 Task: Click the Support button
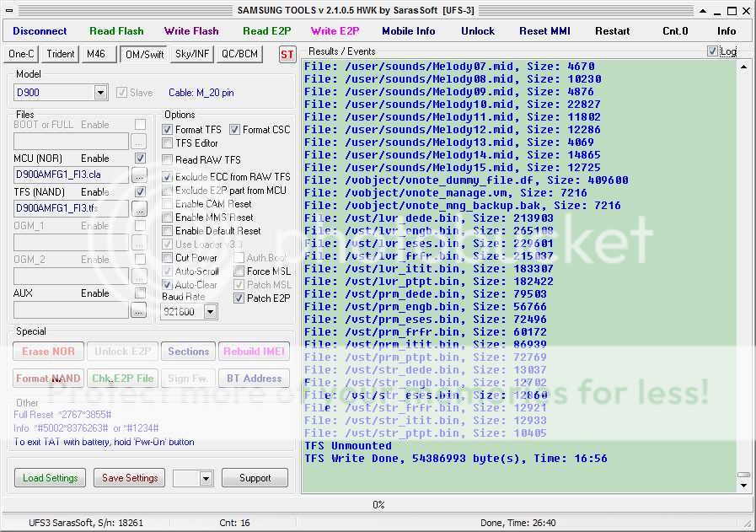coord(255,478)
